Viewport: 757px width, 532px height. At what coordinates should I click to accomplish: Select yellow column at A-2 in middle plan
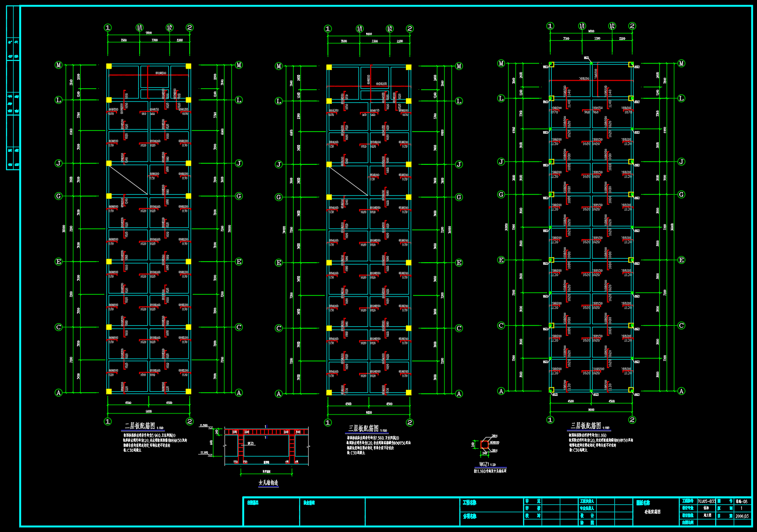pyautogui.click(x=409, y=392)
